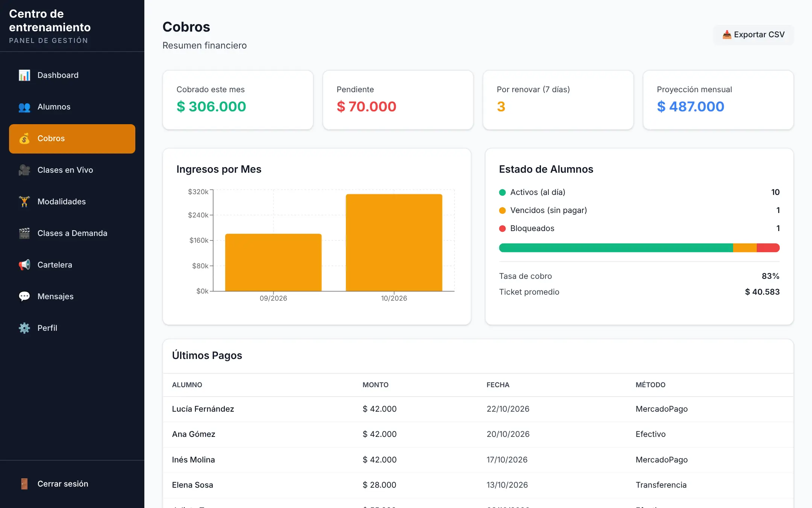Open Clases en Vivo page
812x508 pixels.
[72, 170]
